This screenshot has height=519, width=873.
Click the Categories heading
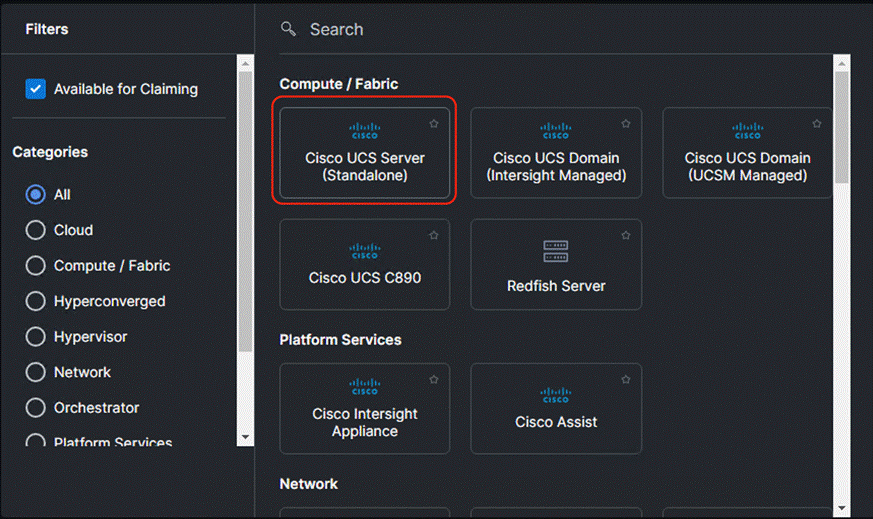(50, 152)
